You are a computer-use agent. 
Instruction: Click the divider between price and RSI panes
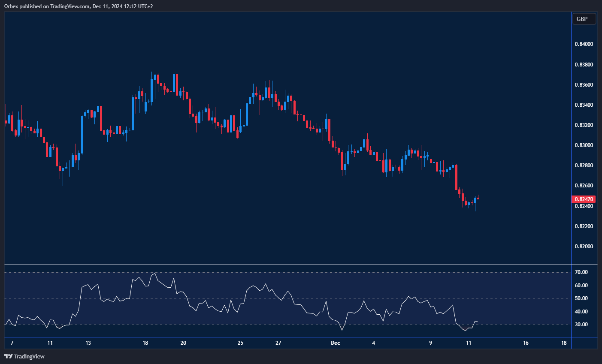pyautogui.click(x=287, y=265)
